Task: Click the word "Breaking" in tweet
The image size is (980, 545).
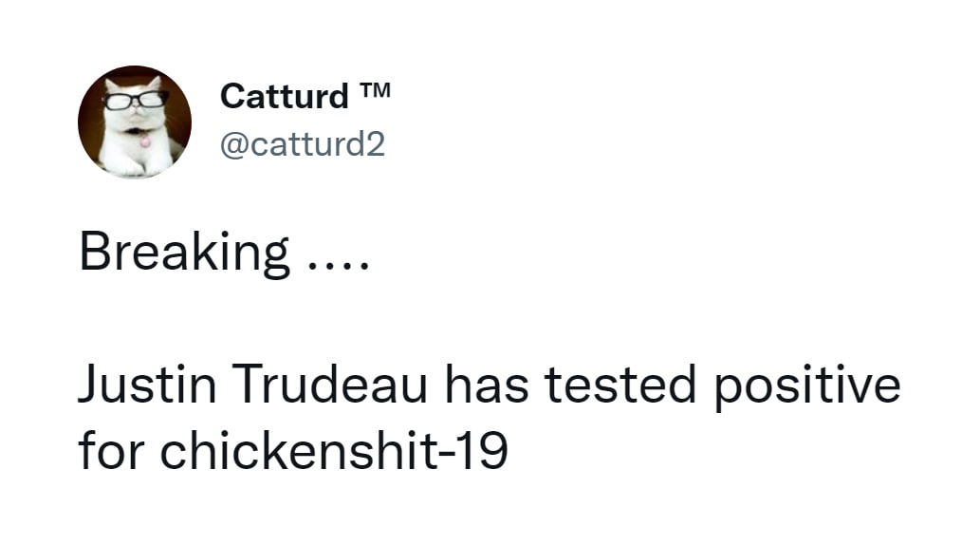Action: [x=184, y=253]
